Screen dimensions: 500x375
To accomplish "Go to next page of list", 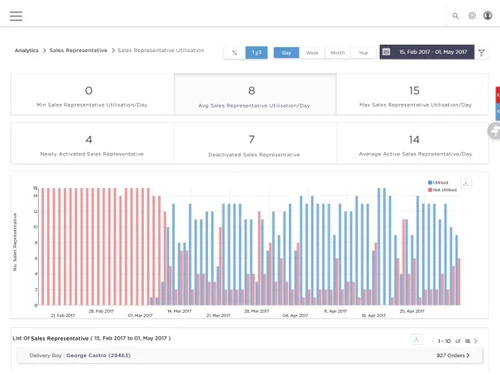I will (476, 341).
